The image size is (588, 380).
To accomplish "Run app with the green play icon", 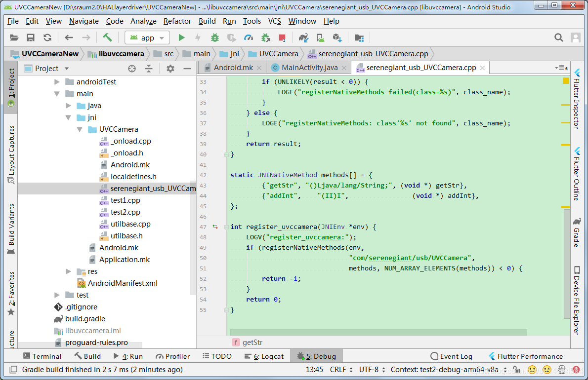I will point(181,38).
